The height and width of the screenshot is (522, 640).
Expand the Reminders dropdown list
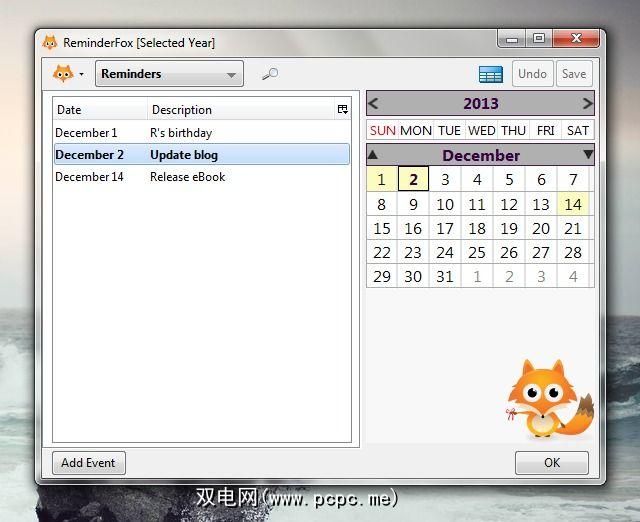[x=169, y=74]
